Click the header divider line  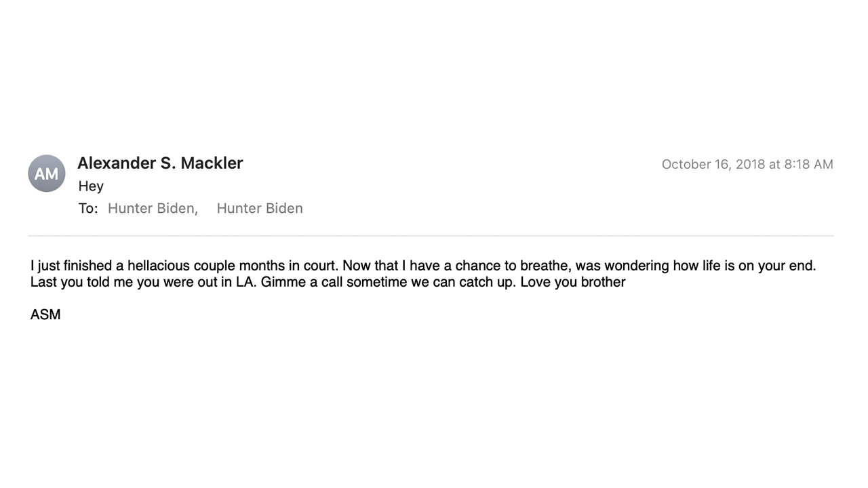431,236
